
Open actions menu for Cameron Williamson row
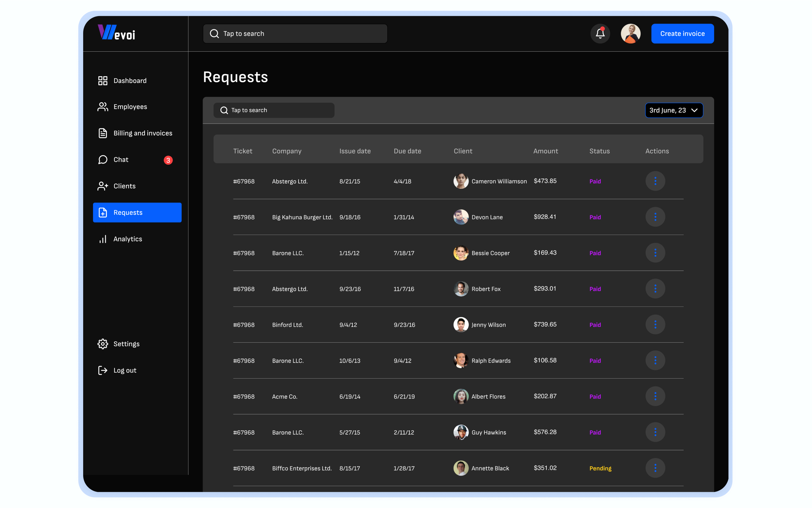pos(655,181)
